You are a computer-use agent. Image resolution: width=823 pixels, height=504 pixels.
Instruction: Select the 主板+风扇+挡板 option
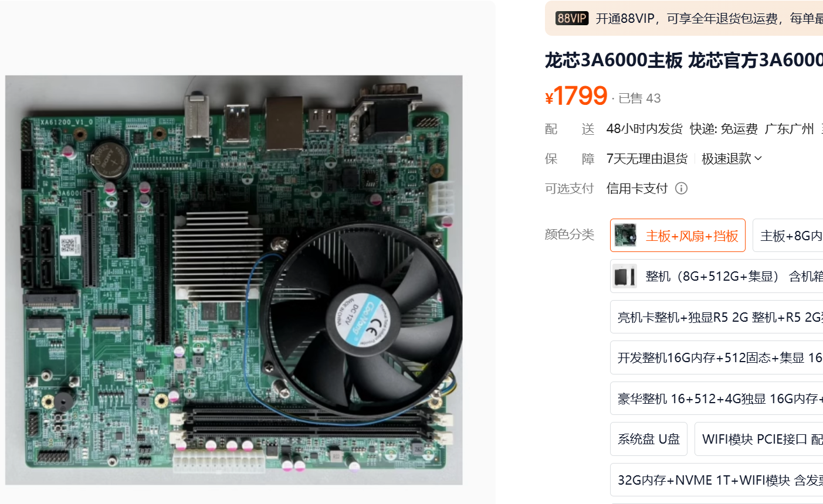coord(678,235)
